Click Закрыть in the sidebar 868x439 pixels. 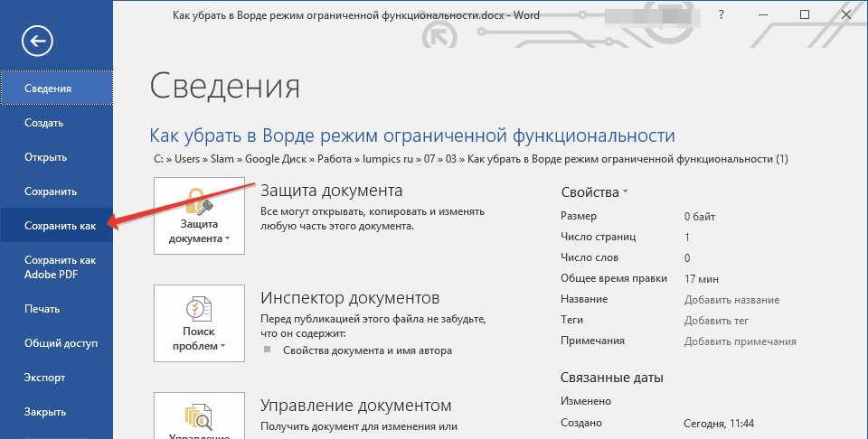pos(56,412)
